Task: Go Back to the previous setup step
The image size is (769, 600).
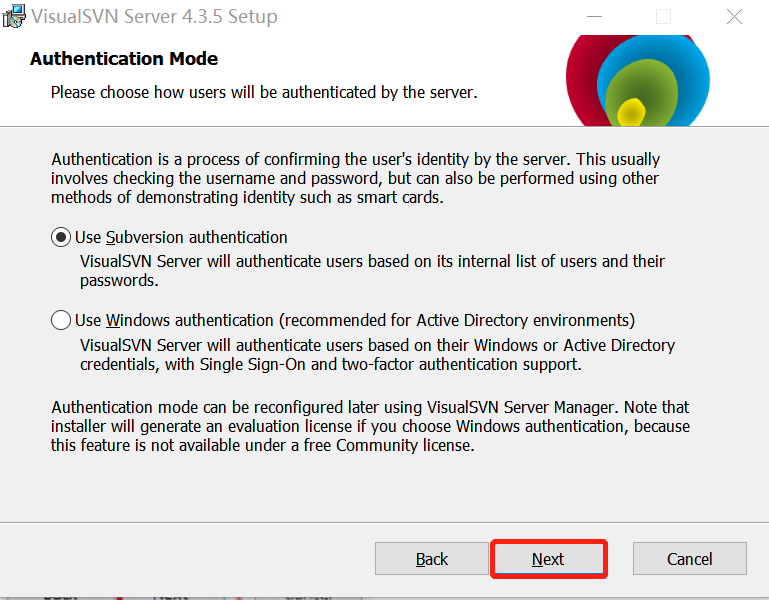Action: click(x=432, y=559)
